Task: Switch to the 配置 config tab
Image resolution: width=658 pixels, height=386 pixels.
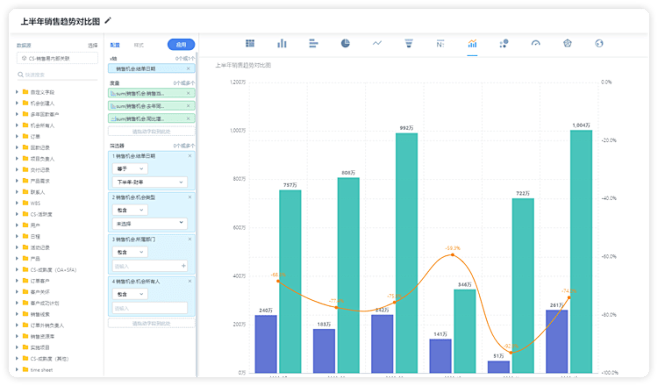Action: [115, 45]
